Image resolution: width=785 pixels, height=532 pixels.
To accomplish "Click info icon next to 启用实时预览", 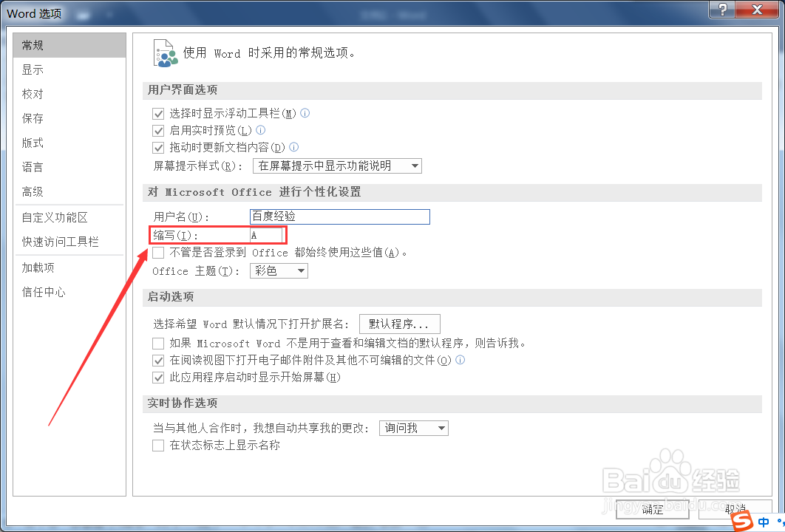I will pyautogui.click(x=260, y=130).
